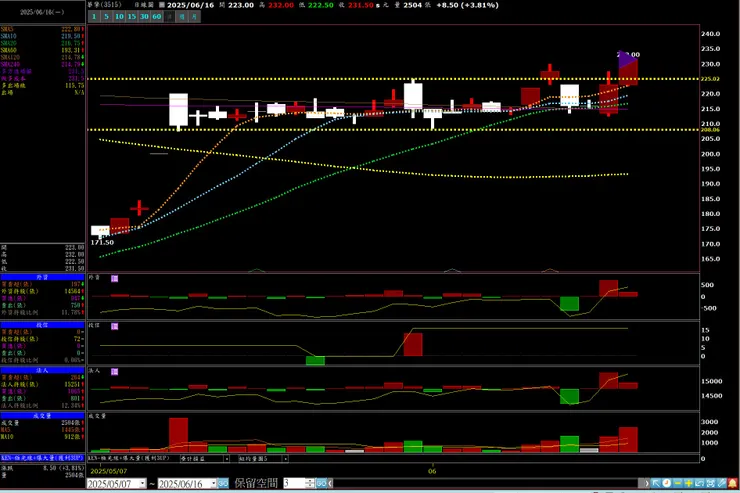Click the 06 month marker on time axis
The height and width of the screenshot is (493, 740).
[x=432, y=471]
